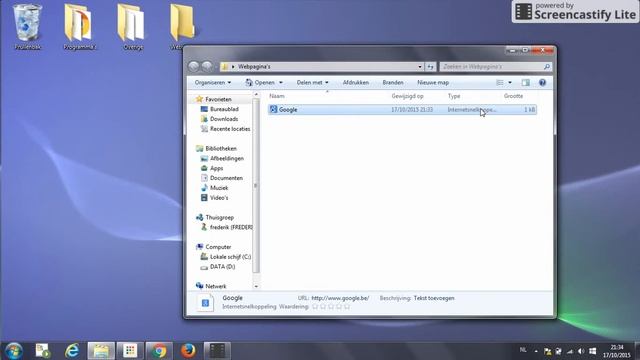The width and height of the screenshot is (640, 360).
Task: Click the Explorer Back arrow button
Action: click(x=194, y=66)
